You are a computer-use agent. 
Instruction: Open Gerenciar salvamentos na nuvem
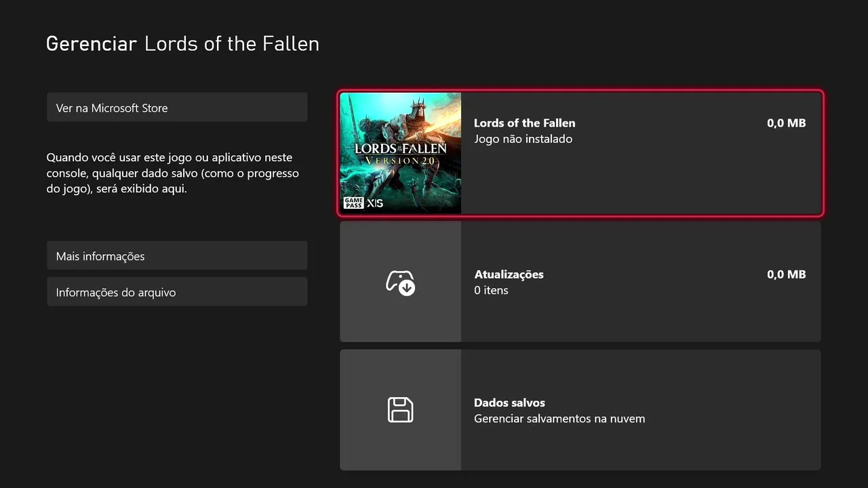pyautogui.click(x=559, y=419)
